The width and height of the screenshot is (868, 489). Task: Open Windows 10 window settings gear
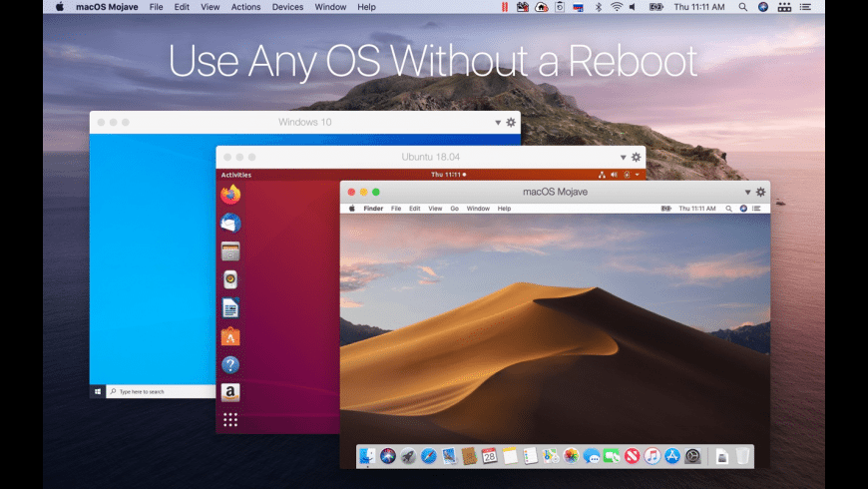click(x=511, y=122)
